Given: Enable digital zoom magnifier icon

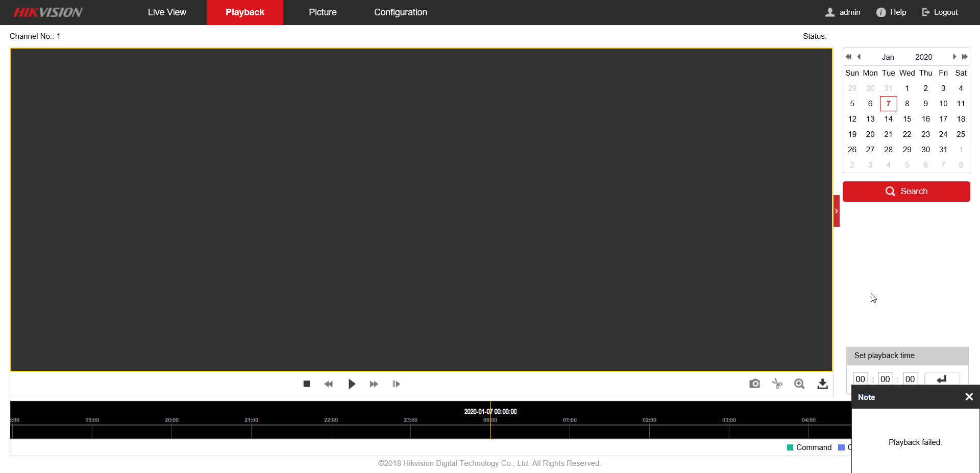Looking at the screenshot, I should 799,384.
